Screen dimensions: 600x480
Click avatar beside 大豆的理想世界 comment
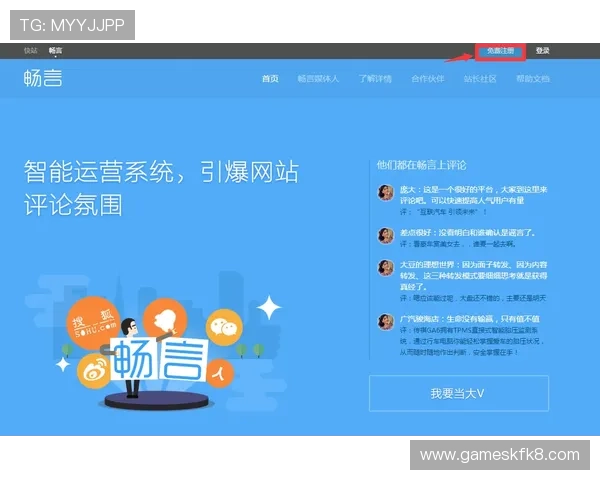pos(386,268)
